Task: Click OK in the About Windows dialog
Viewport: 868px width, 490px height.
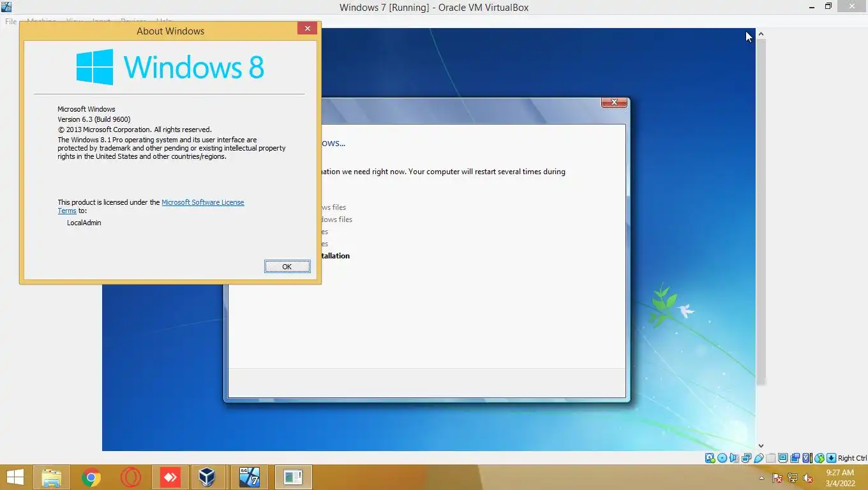Action: tap(287, 267)
